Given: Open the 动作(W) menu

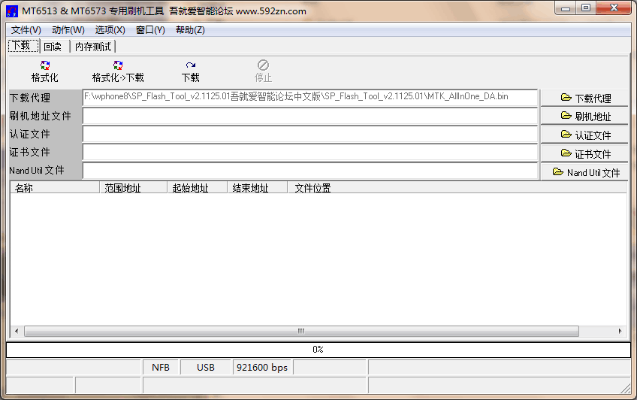Looking at the screenshot, I should pyautogui.click(x=68, y=30).
